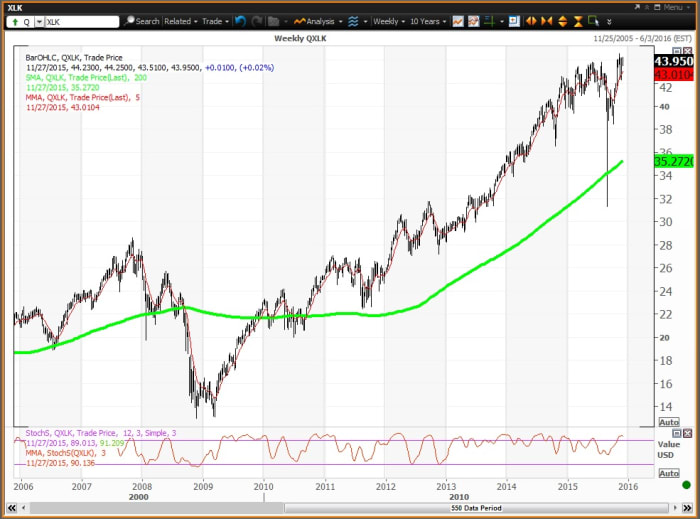Click the 30 price level on y-axis
Image resolution: width=700 pixels, height=519 pixels.
pyautogui.click(x=665, y=222)
